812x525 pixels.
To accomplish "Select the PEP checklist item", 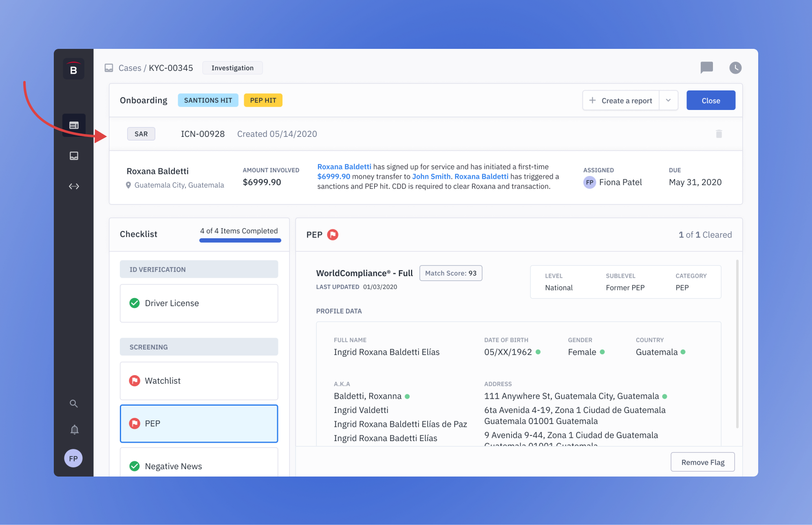I will pyautogui.click(x=199, y=423).
